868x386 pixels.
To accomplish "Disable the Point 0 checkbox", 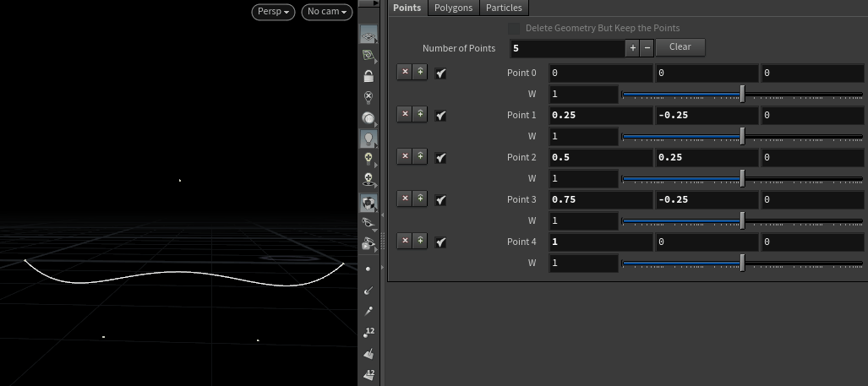I will point(440,73).
